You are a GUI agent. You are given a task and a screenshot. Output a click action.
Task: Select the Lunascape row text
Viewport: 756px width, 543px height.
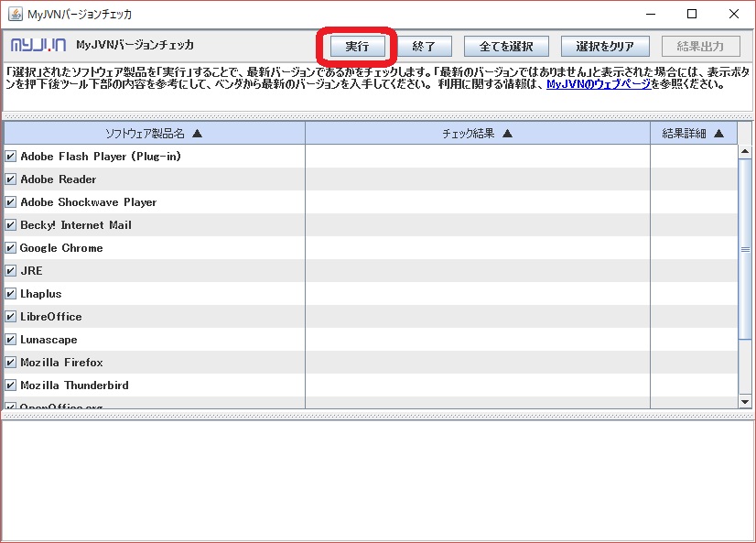(x=49, y=340)
